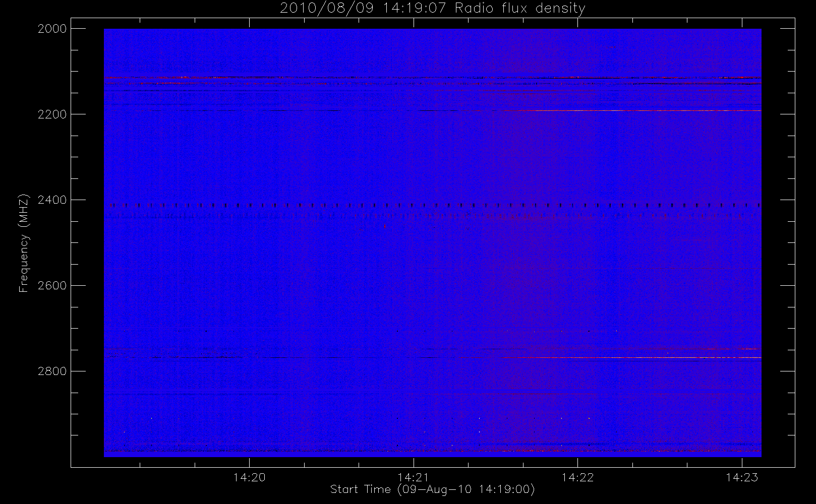Click the 14:22 time tick label

[577, 477]
